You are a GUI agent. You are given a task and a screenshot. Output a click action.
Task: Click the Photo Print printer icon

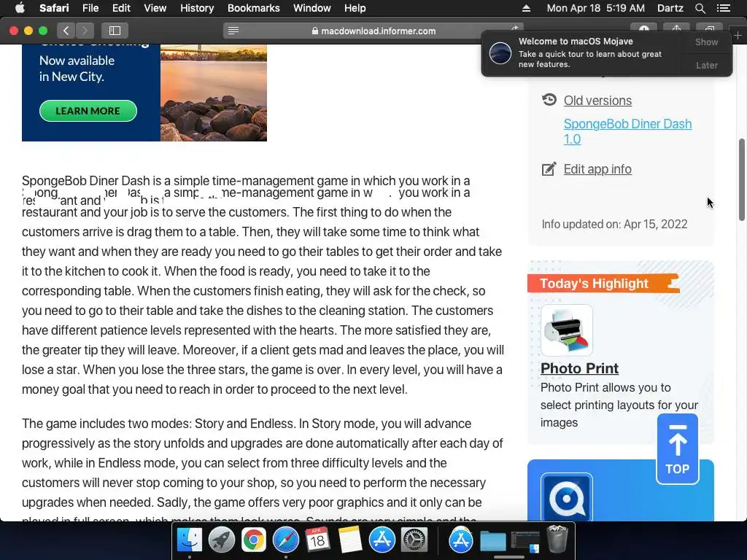tap(566, 330)
